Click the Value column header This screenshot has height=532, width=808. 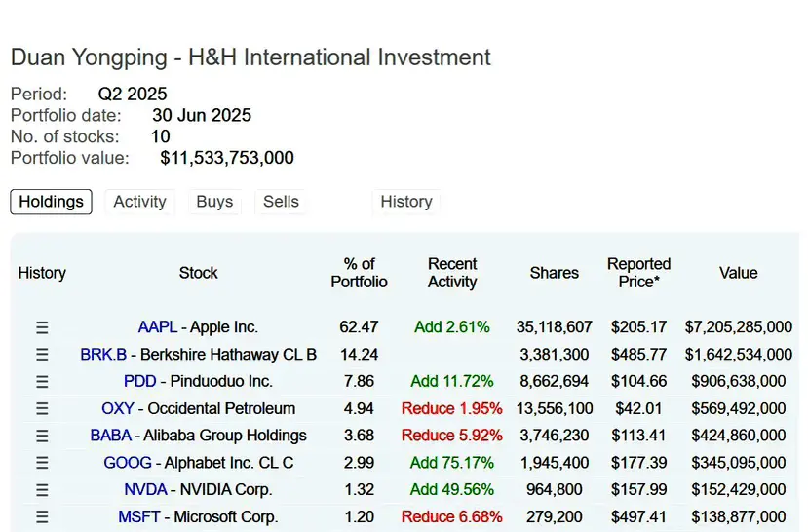pos(738,273)
